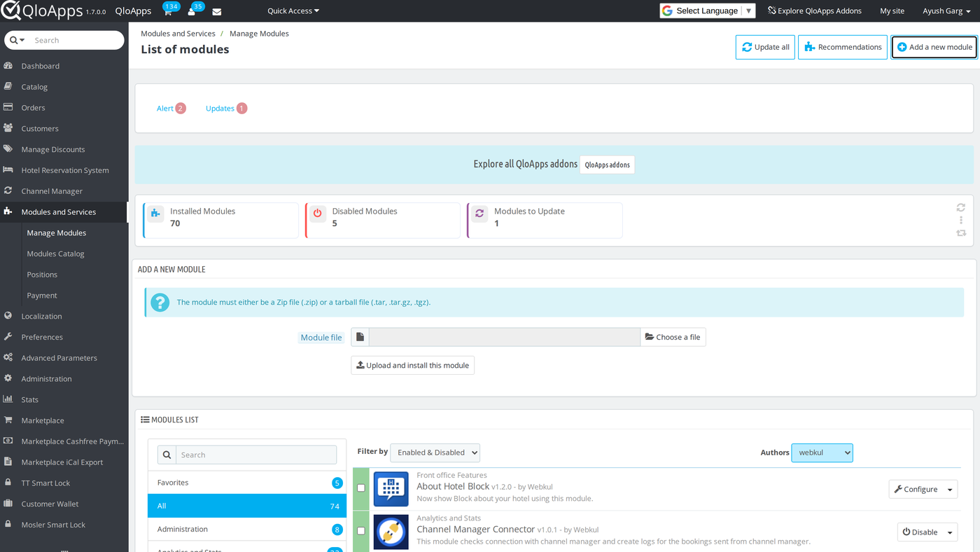This screenshot has height=552, width=980.
Task: Tick the About Hotel Block checkbox
Action: pyautogui.click(x=361, y=488)
